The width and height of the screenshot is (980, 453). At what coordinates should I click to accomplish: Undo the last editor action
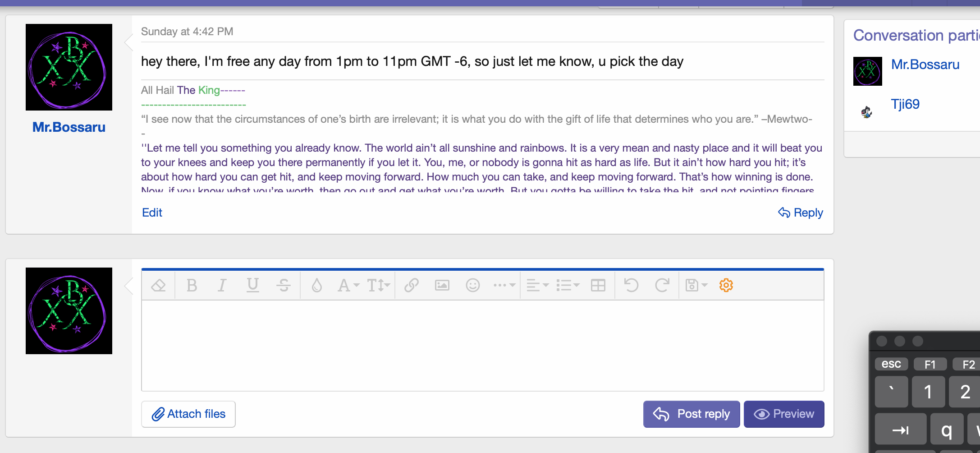631,285
